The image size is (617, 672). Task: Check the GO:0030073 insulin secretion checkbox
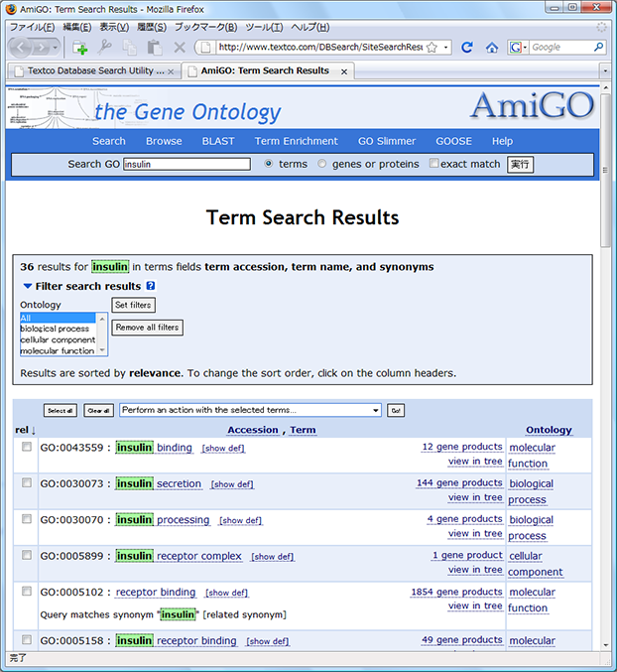click(27, 482)
